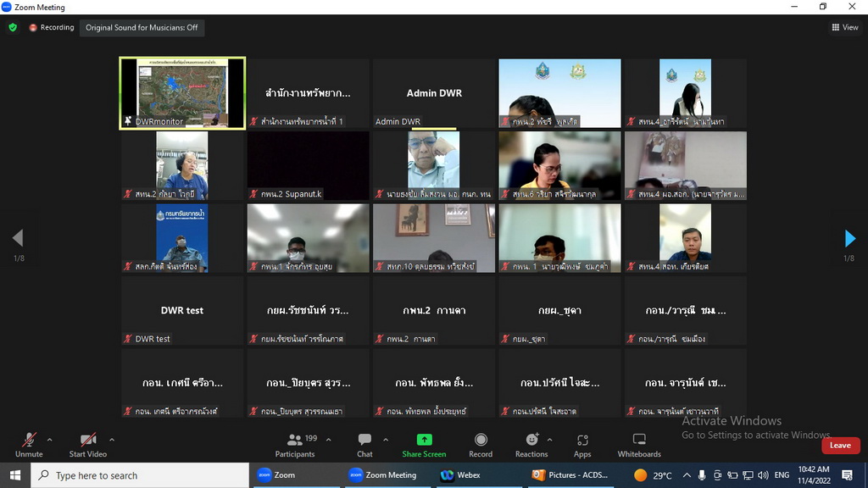Toggle Start Video camera button
The width and height of the screenshot is (868, 488).
pos(88,446)
